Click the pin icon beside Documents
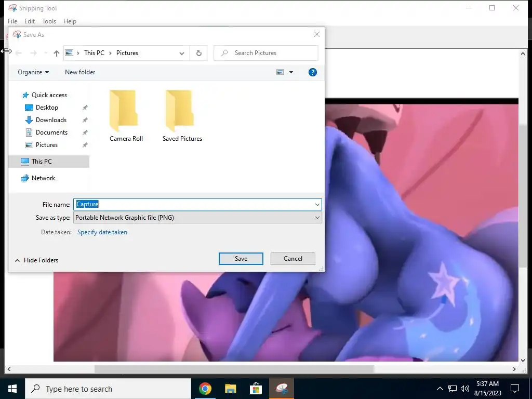The width and height of the screenshot is (532, 399). (85, 132)
